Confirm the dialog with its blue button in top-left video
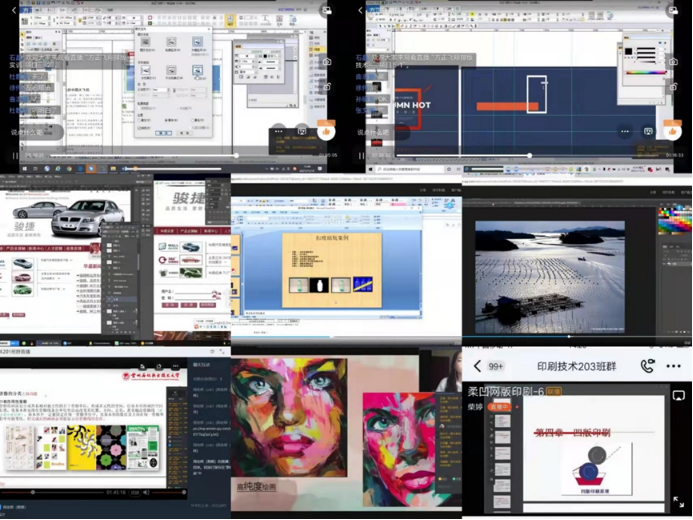The image size is (693, 520). [x=164, y=132]
